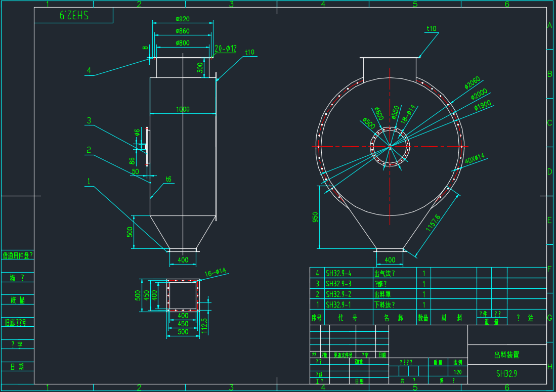Select the 40Xø14 hole callout
Viewport: 556px width, 392px height.
[475, 158]
